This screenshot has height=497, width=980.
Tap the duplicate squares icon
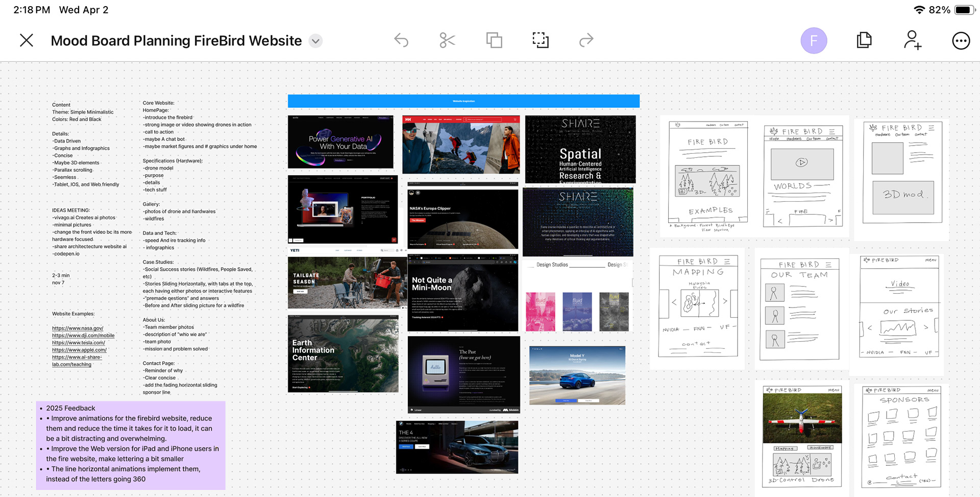(x=494, y=40)
